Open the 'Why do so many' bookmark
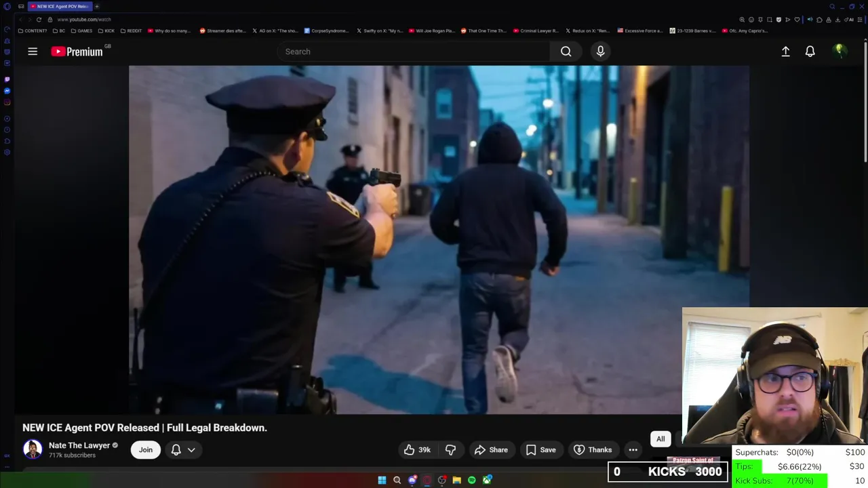Screen dimensions: 868x488 (169, 30)
